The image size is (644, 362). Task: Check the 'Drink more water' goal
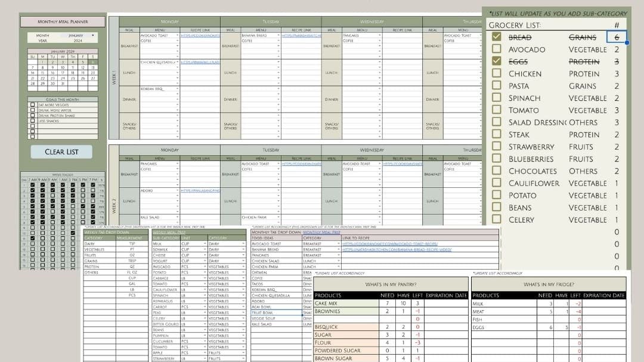pyautogui.click(x=32, y=110)
